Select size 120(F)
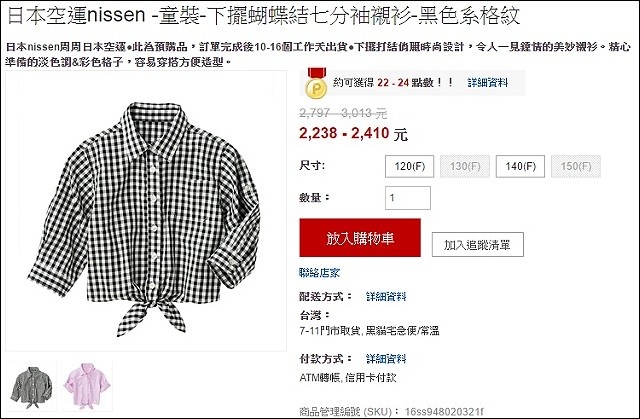Viewport: 640px width, 419px height. point(409,166)
